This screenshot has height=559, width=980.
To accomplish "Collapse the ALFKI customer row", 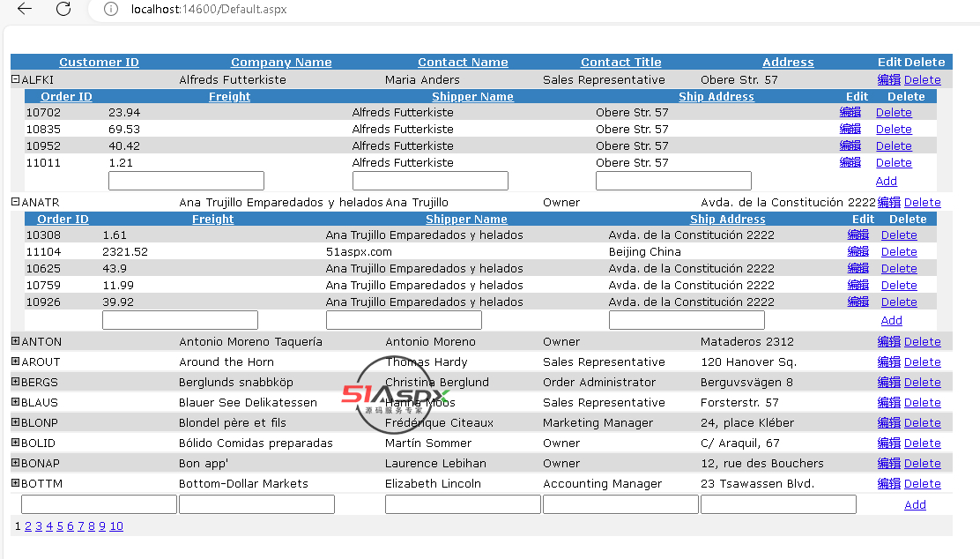I will coord(15,79).
